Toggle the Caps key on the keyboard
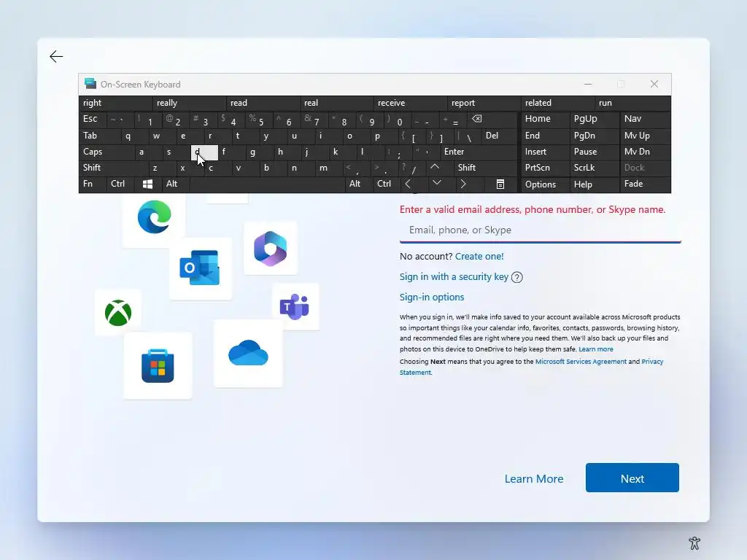Screen dimensions: 747x560 pyautogui.click(x=107, y=152)
